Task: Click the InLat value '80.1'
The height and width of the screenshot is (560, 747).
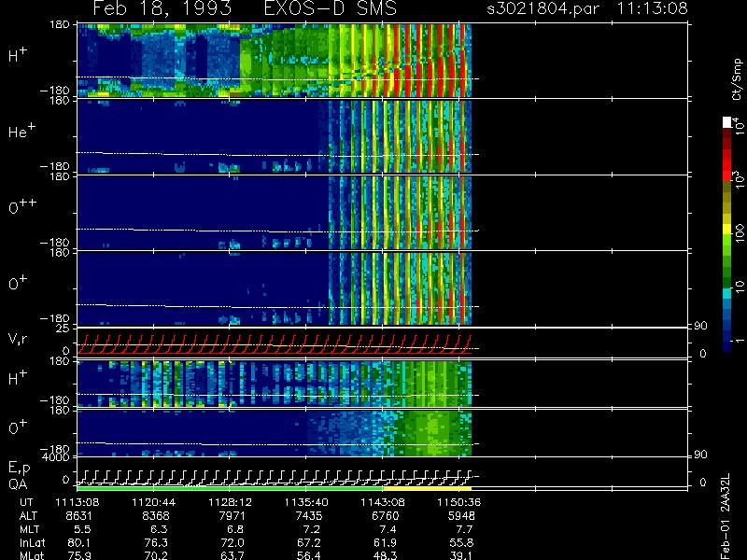Action: point(79,542)
